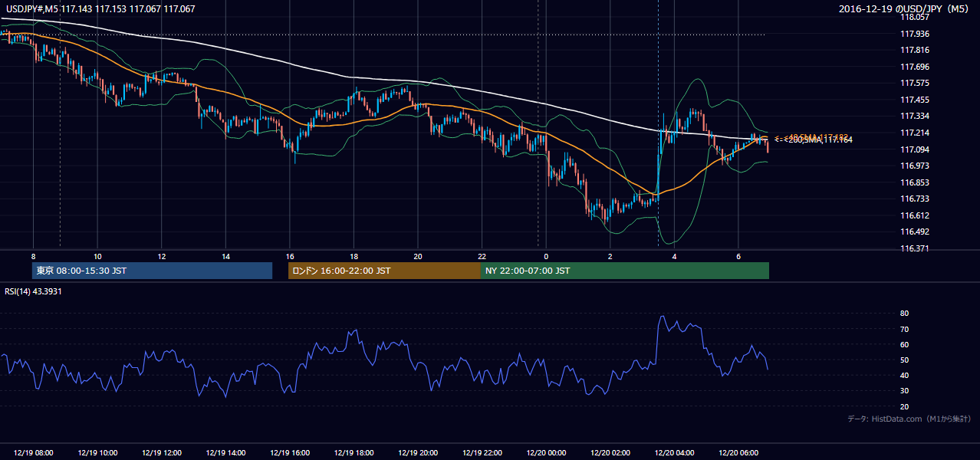This screenshot has height=460, width=980.
Task: Click the 116.492 price axis label
Action: coord(915,232)
